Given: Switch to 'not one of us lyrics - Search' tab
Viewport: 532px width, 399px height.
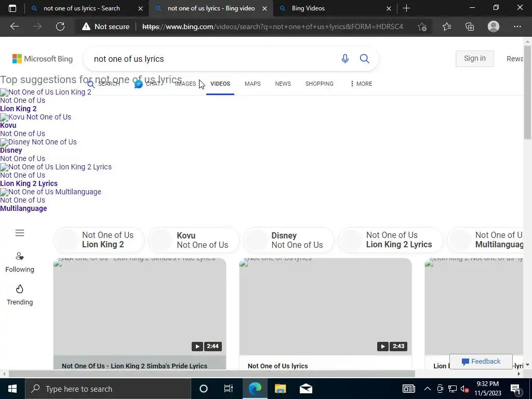Looking at the screenshot, I should 82,8.
